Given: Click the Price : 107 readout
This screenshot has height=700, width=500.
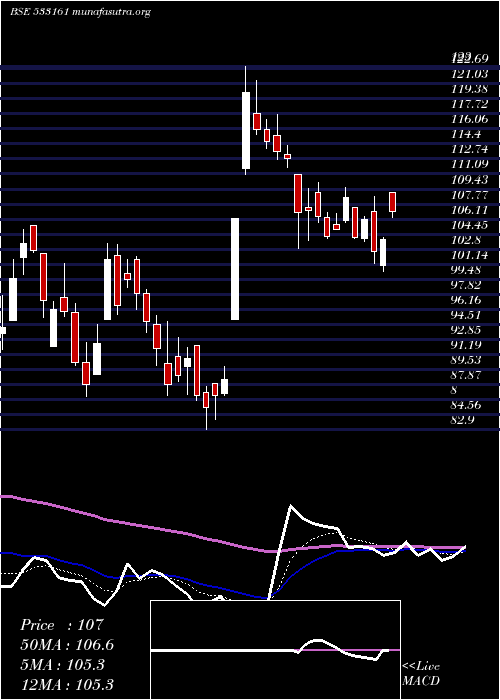Looking at the screenshot, I should 62,625.
